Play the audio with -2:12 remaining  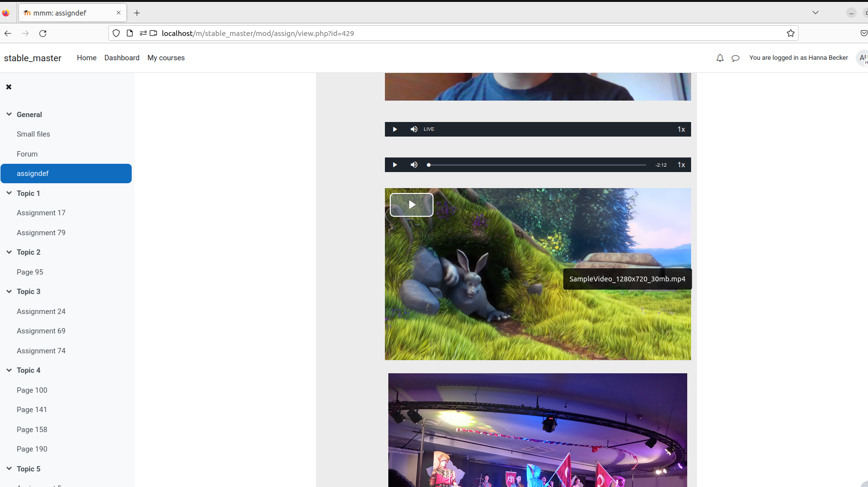click(395, 165)
